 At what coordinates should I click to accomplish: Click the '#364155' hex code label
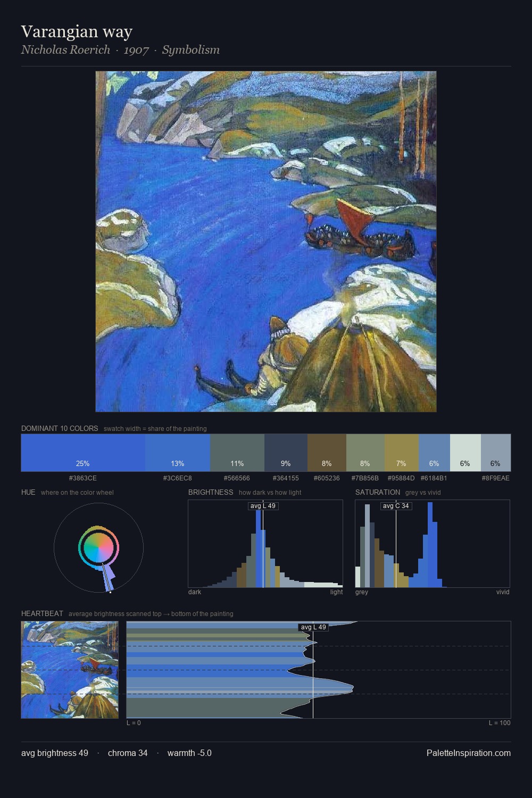coord(286,478)
